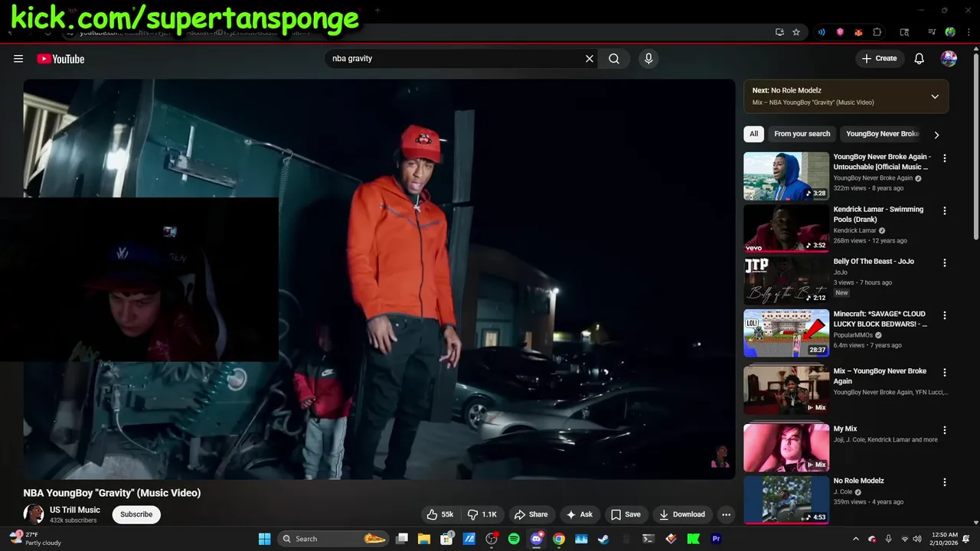Open Spotify from the taskbar
This screenshot has width=980, height=551.
tap(514, 539)
